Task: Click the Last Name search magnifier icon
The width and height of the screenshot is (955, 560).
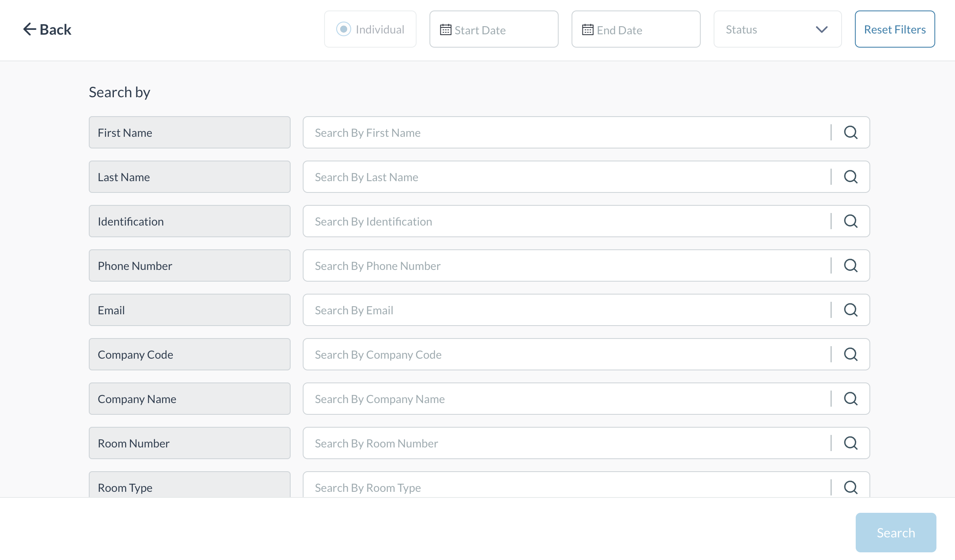Action: 850,177
